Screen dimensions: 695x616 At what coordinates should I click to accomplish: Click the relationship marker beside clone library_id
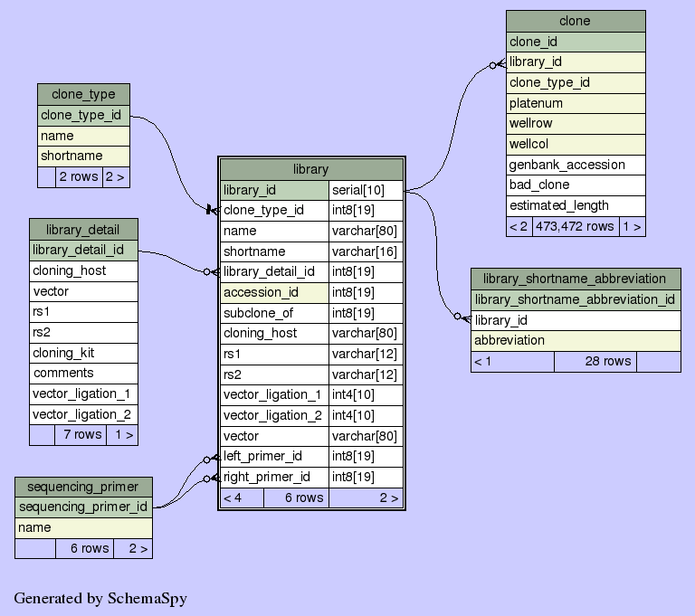(x=497, y=64)
